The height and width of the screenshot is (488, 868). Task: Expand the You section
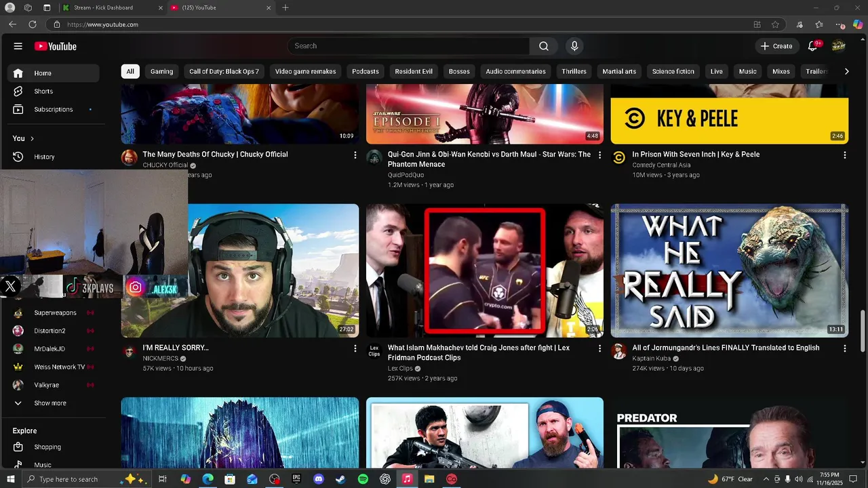[x=23, y=138]
